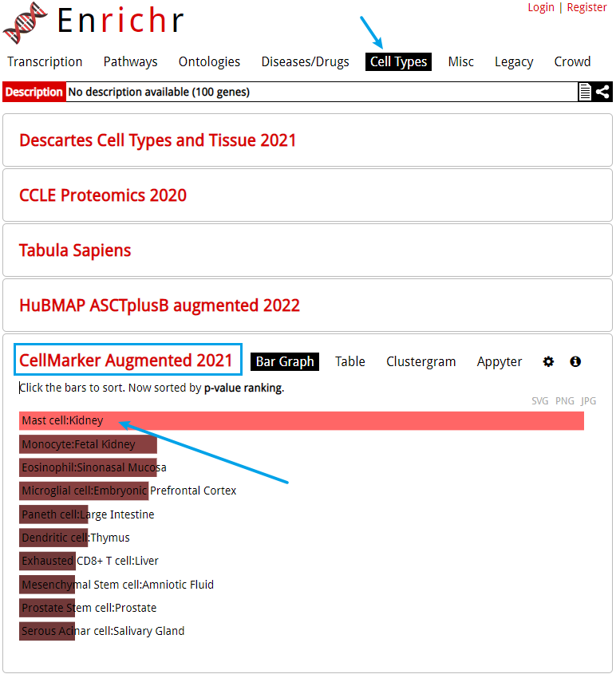Switch to the Table view
The width and height of the screenshot is (616, 674).
350,361
